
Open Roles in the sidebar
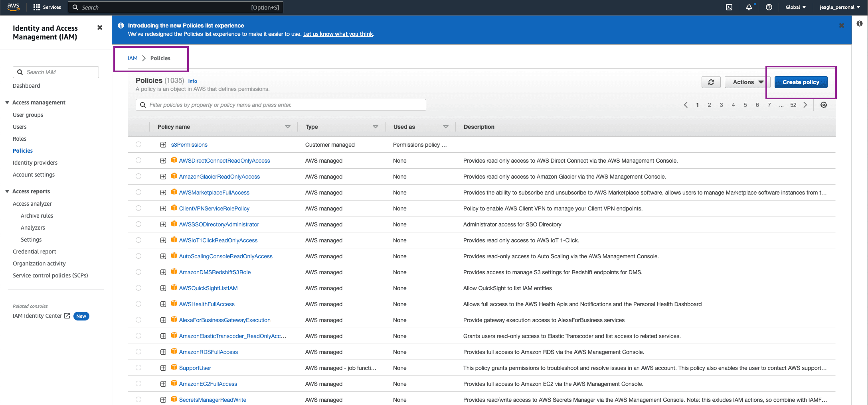[x=20, y=139]
